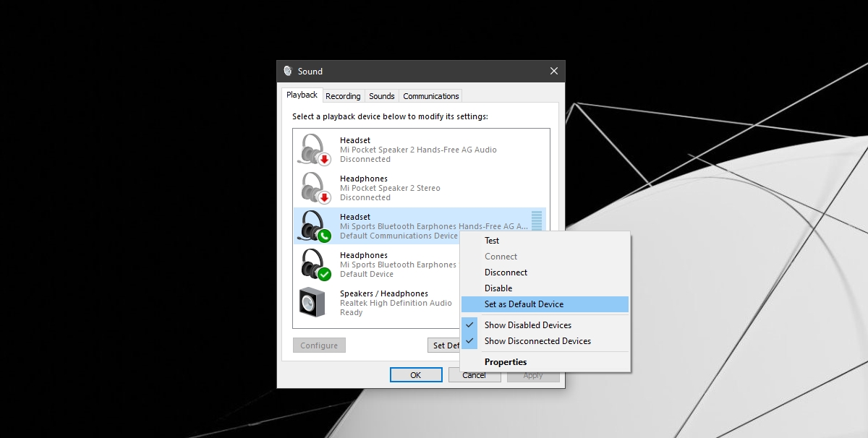Select Mi Pocket Speaker 2 Stereo Headphones icon
The height and width of the screenshot is (438, 868).
pos(315,188)
